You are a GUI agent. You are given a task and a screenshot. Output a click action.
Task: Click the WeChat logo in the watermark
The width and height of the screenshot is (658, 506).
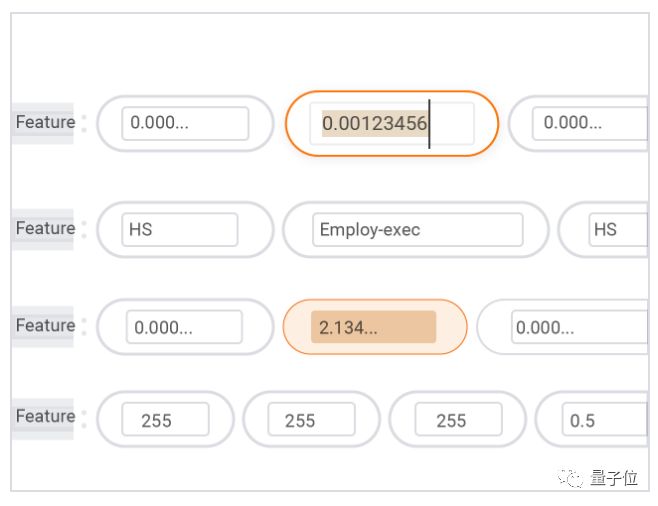click(x=571, y=478)
